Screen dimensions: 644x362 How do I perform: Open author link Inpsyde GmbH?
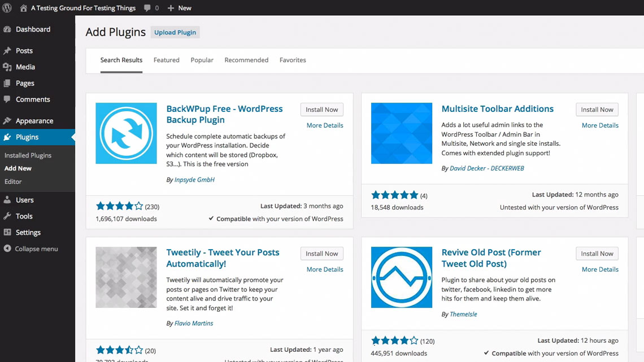click(194, 180)
